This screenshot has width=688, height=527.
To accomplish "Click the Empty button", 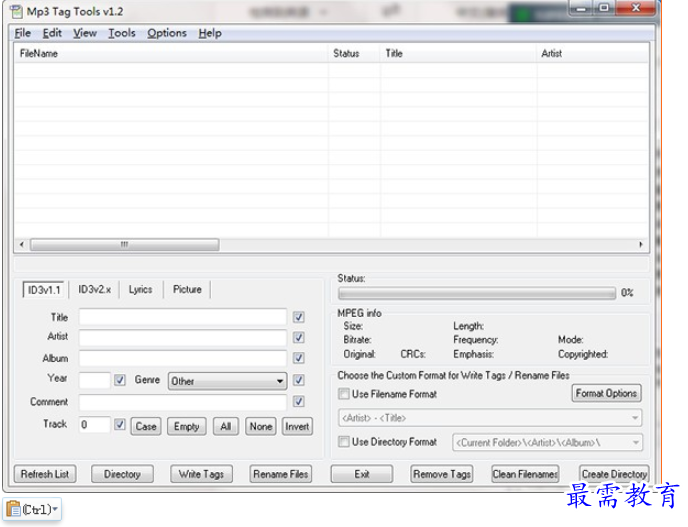I will click(x=186, y=426).
